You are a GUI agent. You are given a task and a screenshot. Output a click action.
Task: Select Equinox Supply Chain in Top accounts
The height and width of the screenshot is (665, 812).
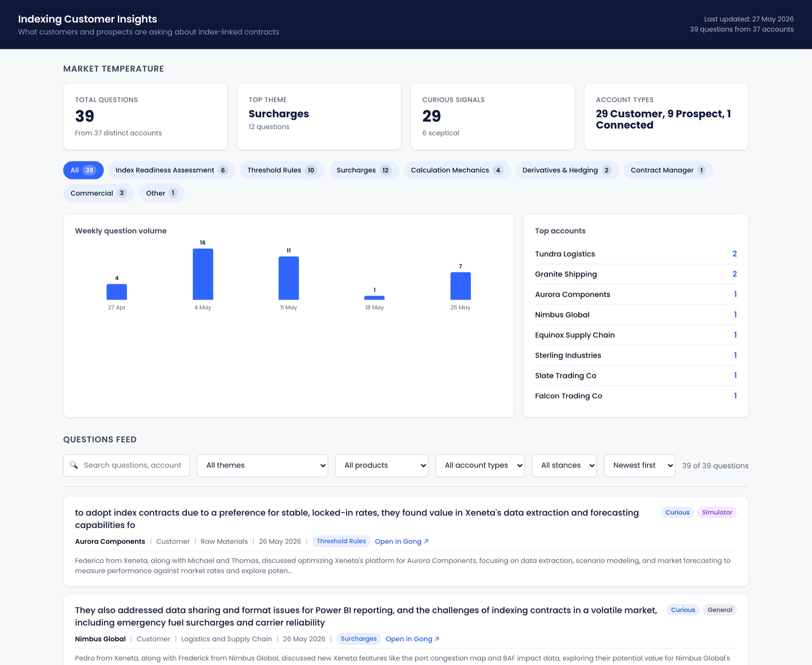[636, 335]
